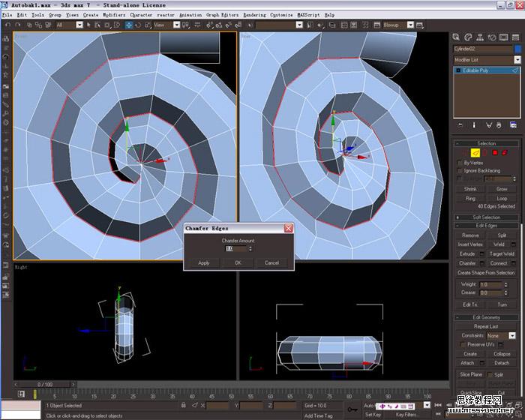This screenshot has width=525, height=420.
Task: Click Cancel in Chamfer Edges dialog
Action: (271, 263)
